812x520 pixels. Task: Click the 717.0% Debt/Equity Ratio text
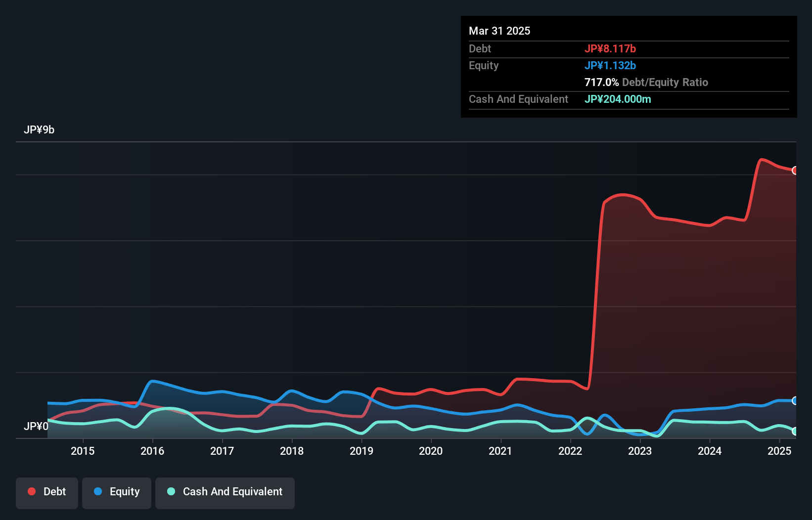[x=646, y=83]
